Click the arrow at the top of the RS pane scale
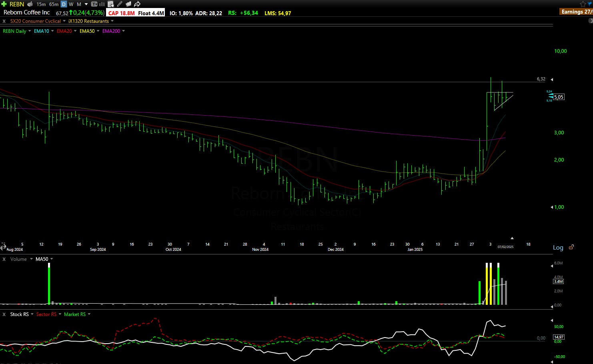593x364 pixels. pyautogui.click(x=552, y=320)
